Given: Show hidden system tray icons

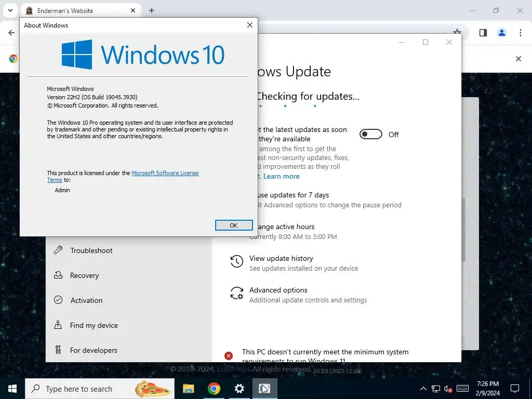Looking at the screenshot, I should tap(423, 389).
